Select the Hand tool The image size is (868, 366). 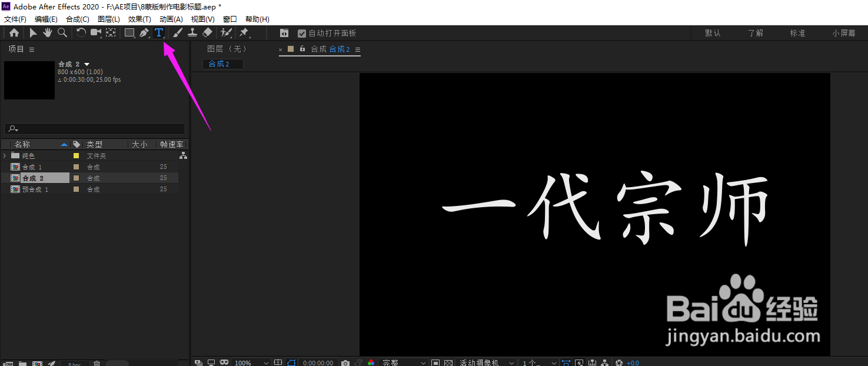click(x=48, y=33)
